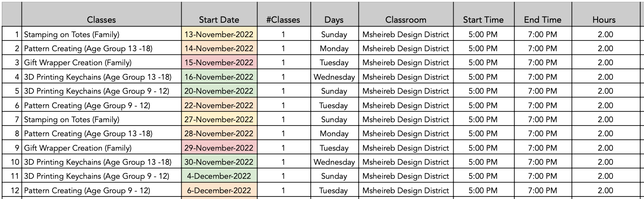Click the End Time header cell
Image resolution: width=644 pixels, height=199 pixels.
click(x=542, y=19)
